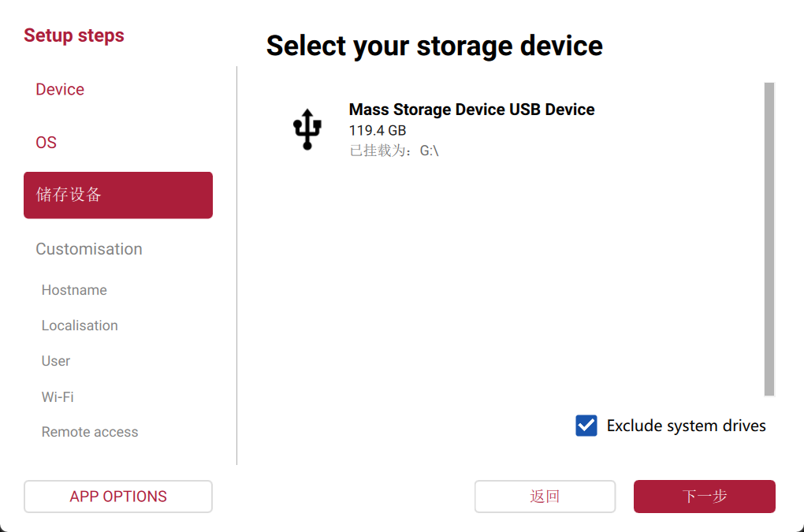
Task: Select the highlighted 储存设备 step
Action: [x=118, y=195]
